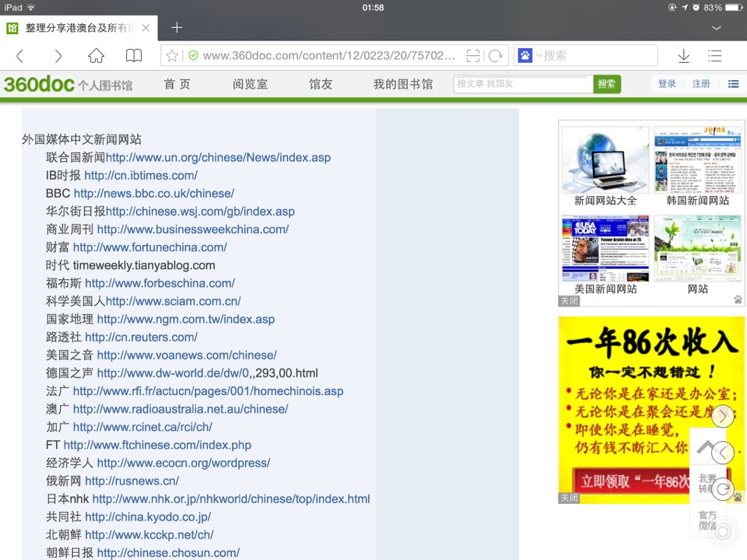This screenshot has height=560, width=747.
Task: Tap the floating forward arrow circle
Action: (723, 417)
